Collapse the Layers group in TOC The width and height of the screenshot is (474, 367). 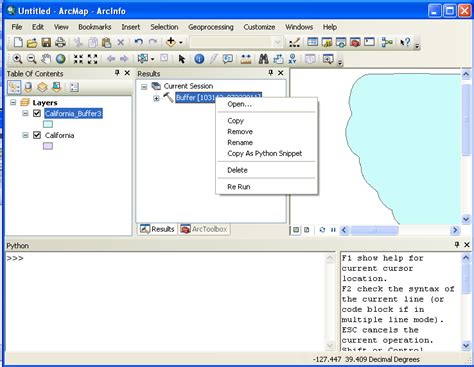13,102
